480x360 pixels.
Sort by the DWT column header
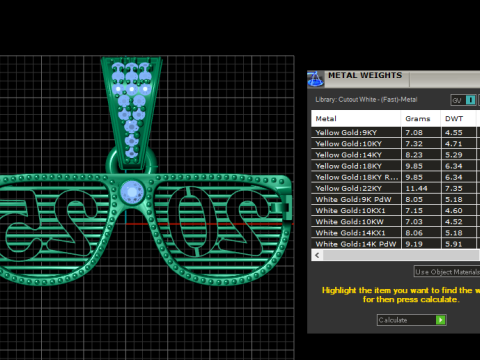(x=458, y=119)
